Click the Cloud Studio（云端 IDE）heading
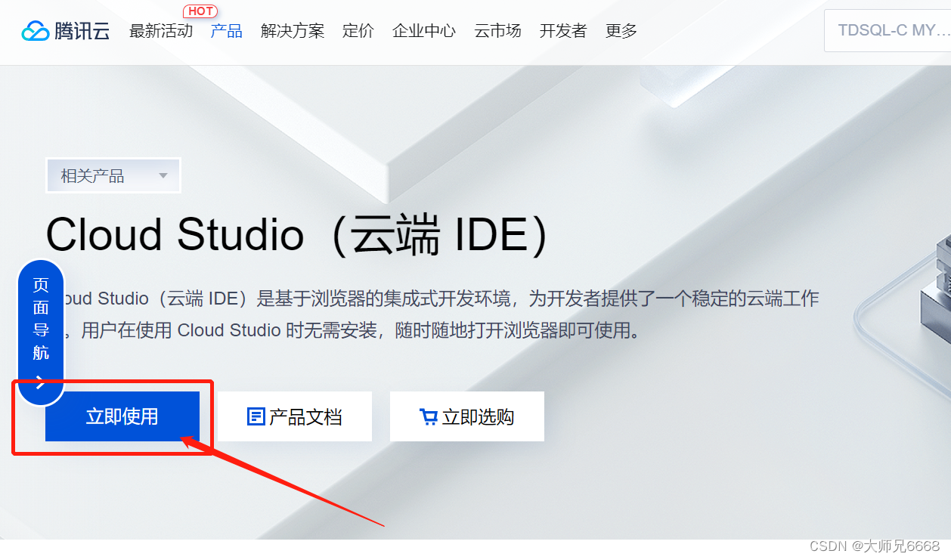The width and height of the screenshot is (951, 560). click(x=297, y=235)
